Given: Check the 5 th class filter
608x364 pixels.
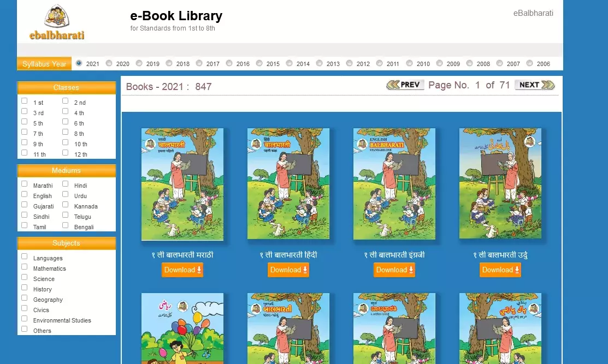Looking at the screenshot, I should [25, 122].
